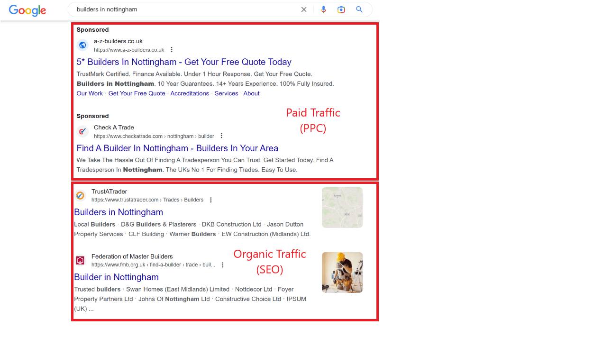Open Google Lens camera search icon

341,9
